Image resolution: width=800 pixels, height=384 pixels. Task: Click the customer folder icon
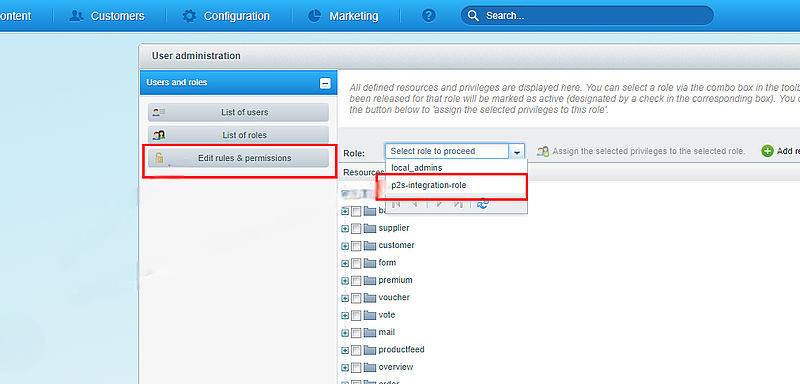click(370, 245)
